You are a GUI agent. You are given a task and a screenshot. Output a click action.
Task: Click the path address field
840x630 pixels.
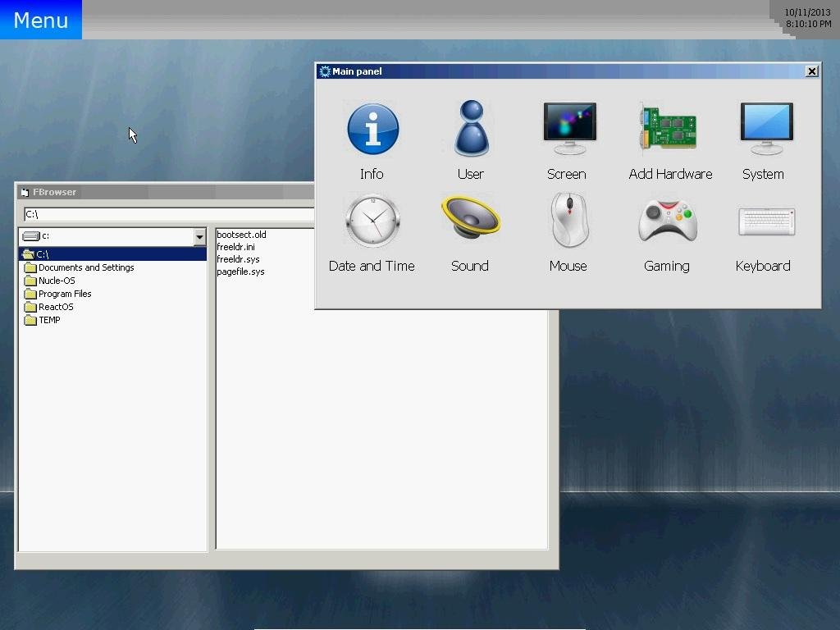pos(168,214)
